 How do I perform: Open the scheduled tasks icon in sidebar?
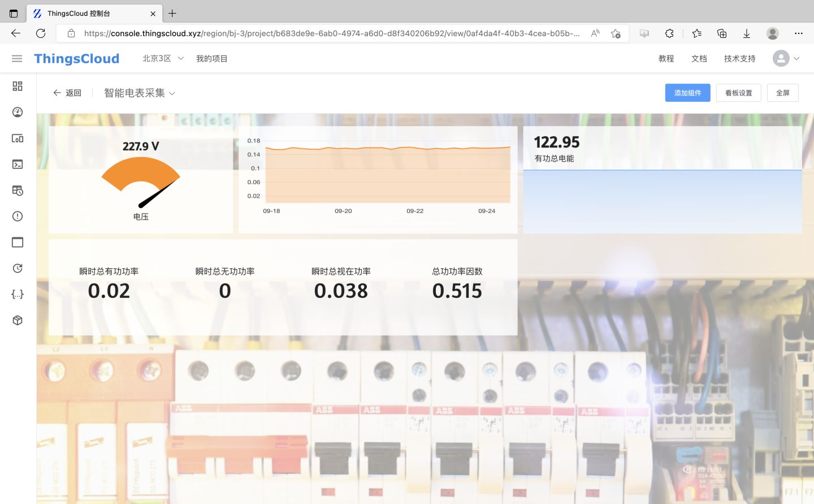17,190
